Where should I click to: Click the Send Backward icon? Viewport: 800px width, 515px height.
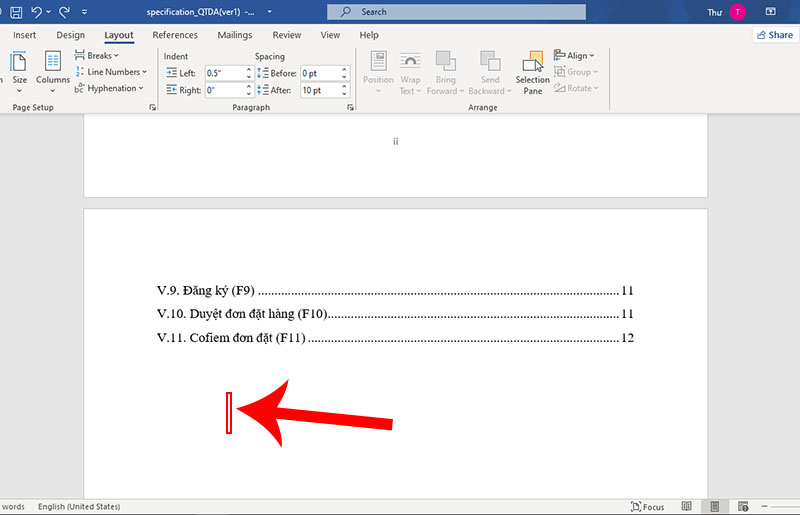[x=490, y=61]
